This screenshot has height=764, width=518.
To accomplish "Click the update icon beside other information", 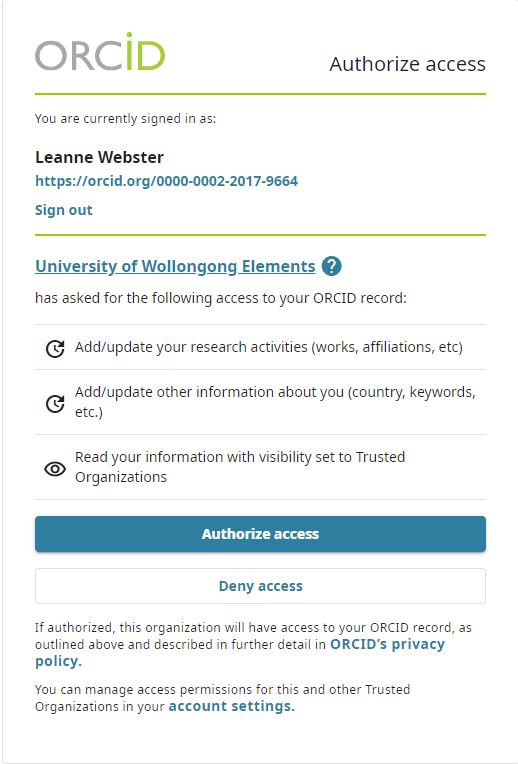I will click(x=55, y=403).
